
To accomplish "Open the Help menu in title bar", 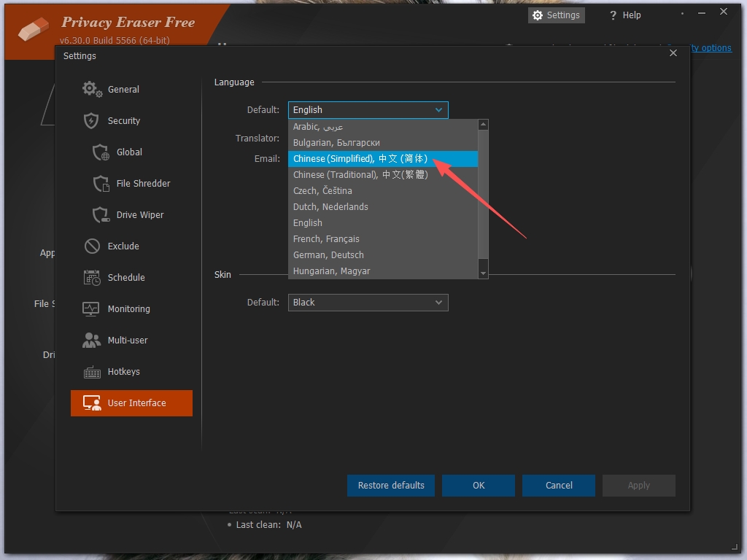I will (625, 15).
